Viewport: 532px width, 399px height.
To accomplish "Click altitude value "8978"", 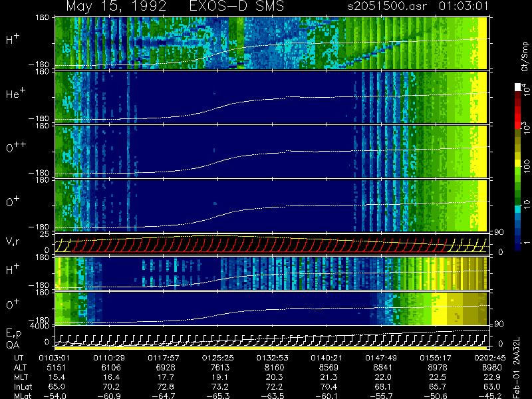I will click(438, 368).
